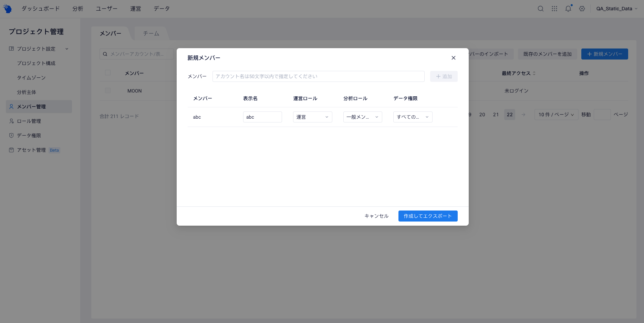Open the search icon in top bar
Screen dimensions: 644x323
(x=541, y=9)
